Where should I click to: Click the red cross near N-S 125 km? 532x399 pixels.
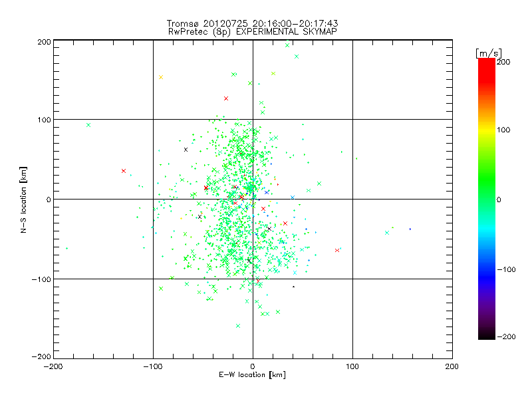(226, 98)
